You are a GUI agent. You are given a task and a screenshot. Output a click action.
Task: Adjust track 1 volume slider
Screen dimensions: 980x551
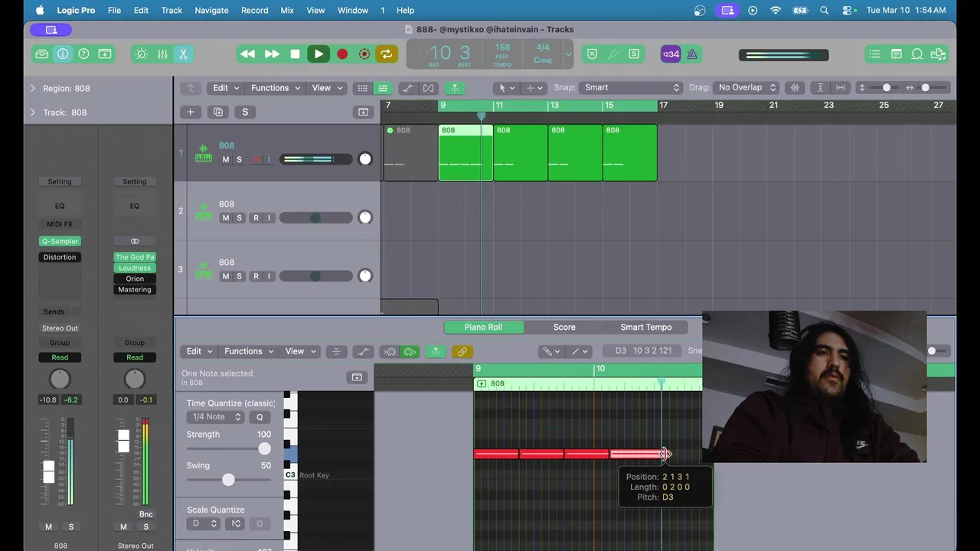315,159
